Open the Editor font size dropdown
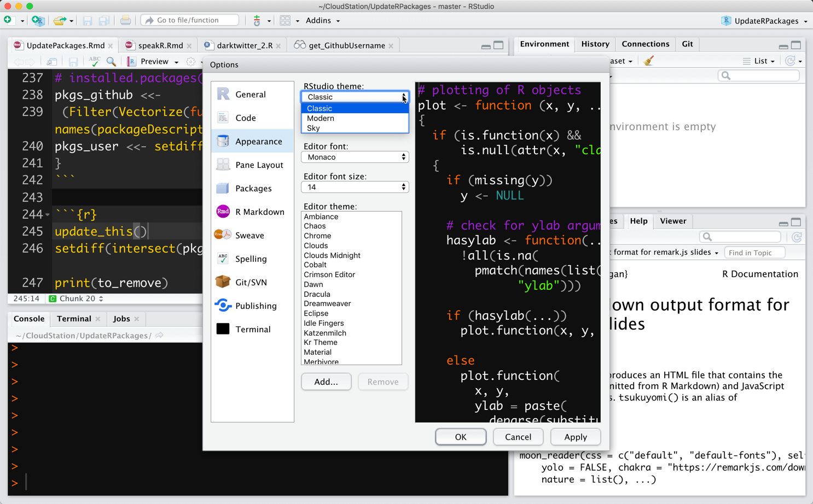 pyautogui.click(x=355, y=186)
